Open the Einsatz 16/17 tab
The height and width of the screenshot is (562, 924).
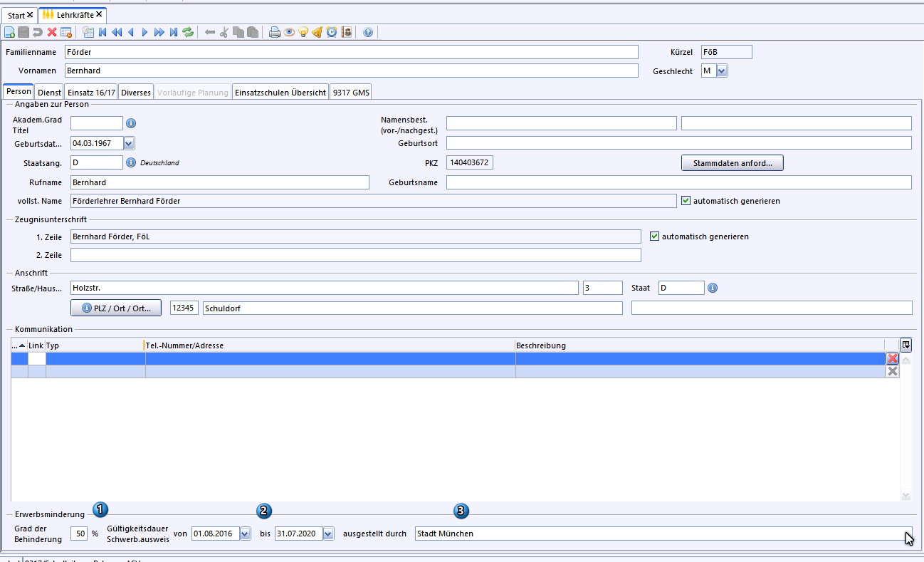[x=91, y=93]
